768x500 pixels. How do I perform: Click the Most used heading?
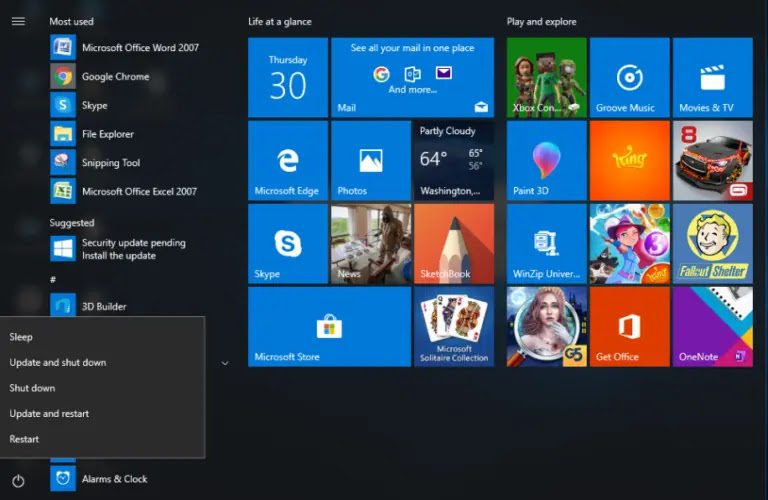(72, 22)
